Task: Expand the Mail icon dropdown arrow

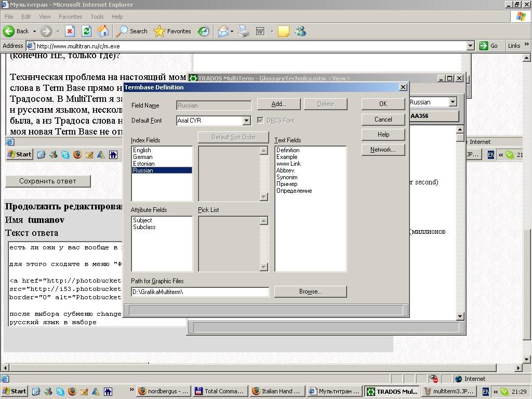Action: [x=232, y=31]
